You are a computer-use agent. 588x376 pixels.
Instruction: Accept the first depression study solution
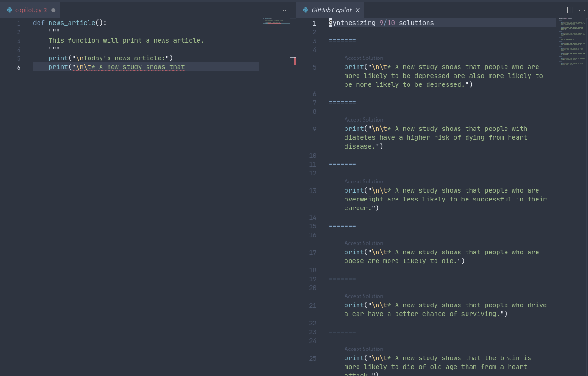364,58
